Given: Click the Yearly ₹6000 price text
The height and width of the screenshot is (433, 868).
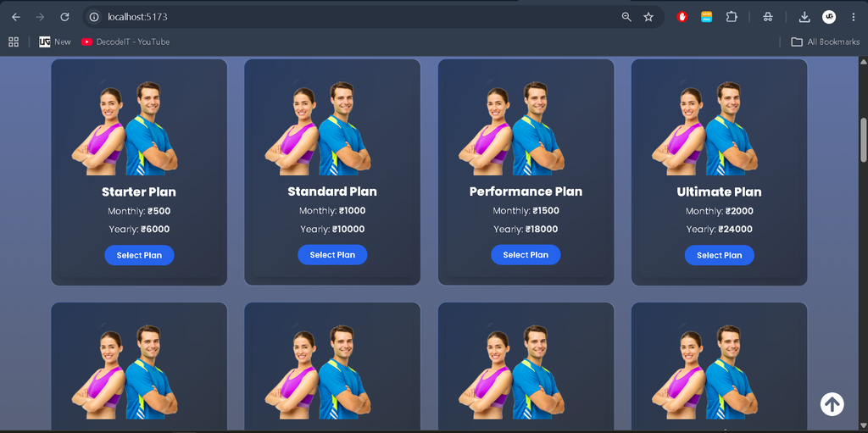Looking at the screenshot, I should click(140, 230).
